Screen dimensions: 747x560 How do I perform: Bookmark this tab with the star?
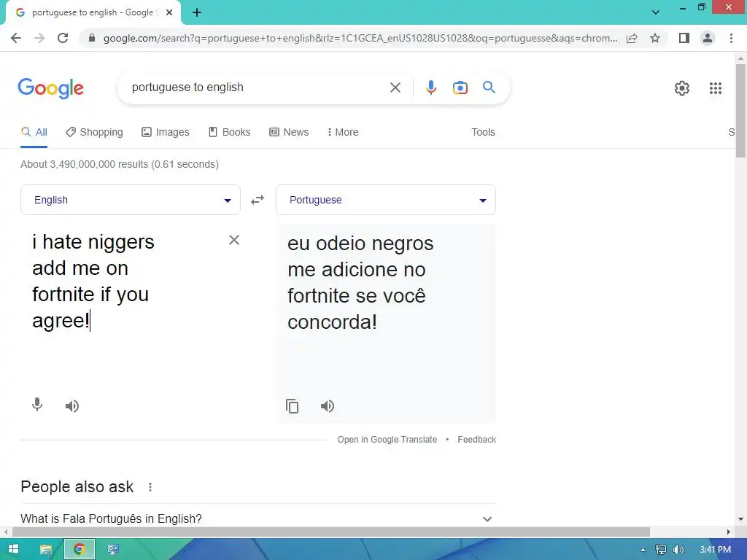(655, 38)
